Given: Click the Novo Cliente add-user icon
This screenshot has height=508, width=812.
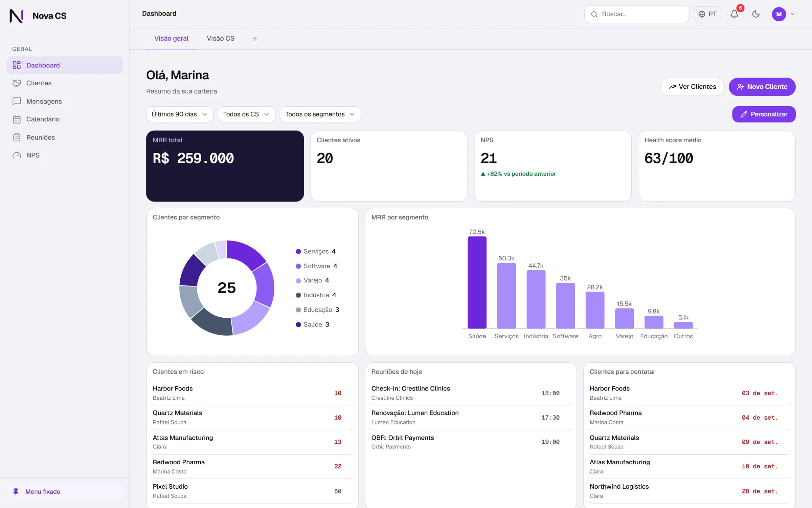Looking at the screenshot, I should pos(740,87).
